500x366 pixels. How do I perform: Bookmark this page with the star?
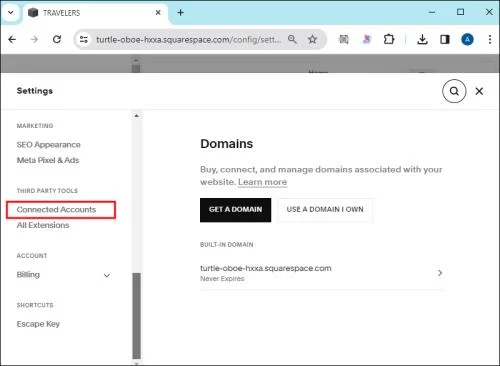312,39
